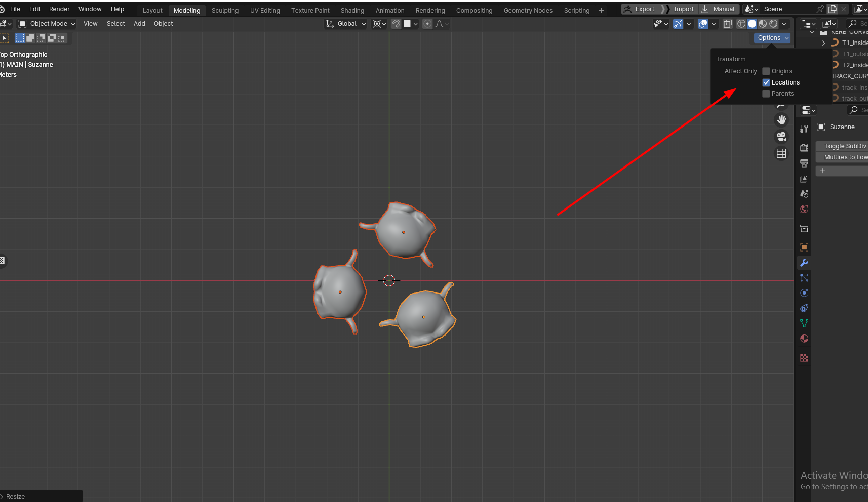This screenshot has width=868, height=502.
Task: Open the Texture properties tab
Action: tap(804, 358)
